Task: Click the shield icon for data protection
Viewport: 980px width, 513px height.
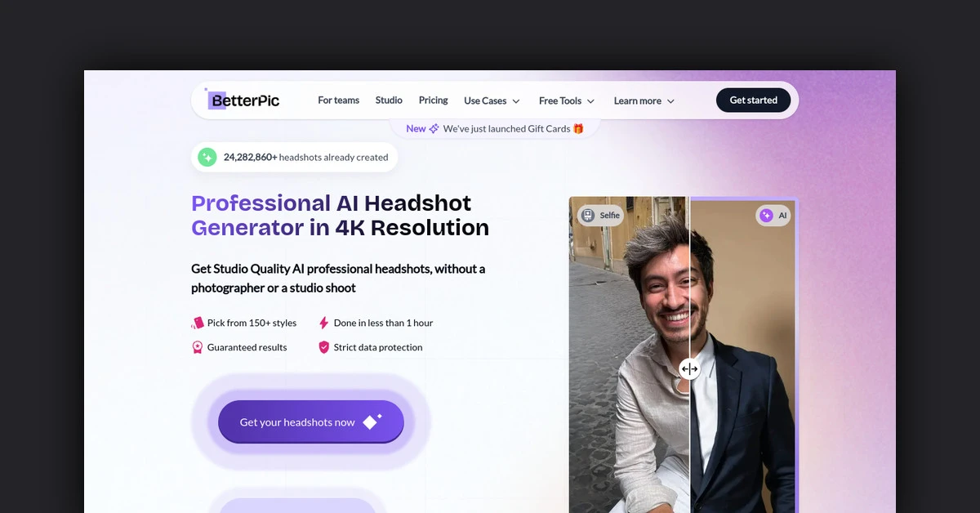Action: [x=323, y=347]
